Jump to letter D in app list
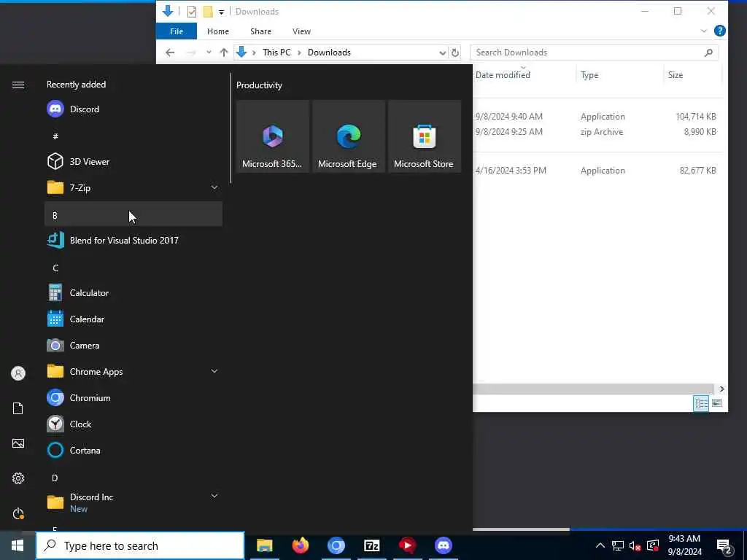This screenshot has width=747, height=560. 133,478
